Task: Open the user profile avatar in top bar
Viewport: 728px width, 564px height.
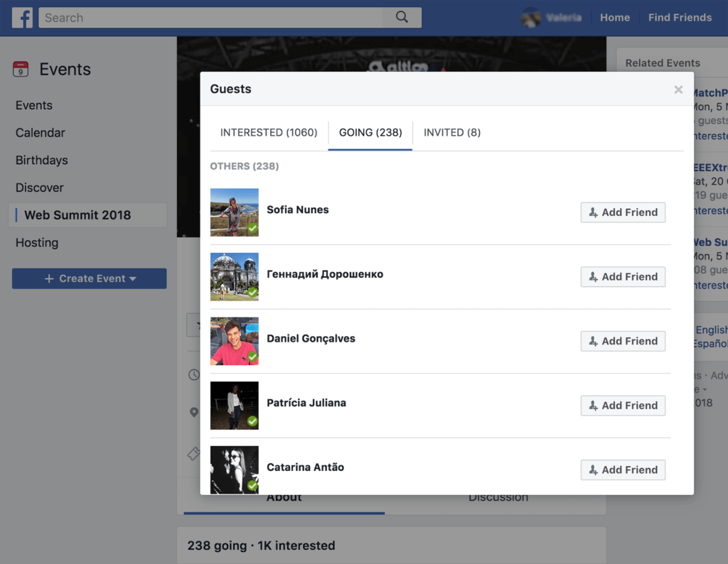Action: (530, 18)
